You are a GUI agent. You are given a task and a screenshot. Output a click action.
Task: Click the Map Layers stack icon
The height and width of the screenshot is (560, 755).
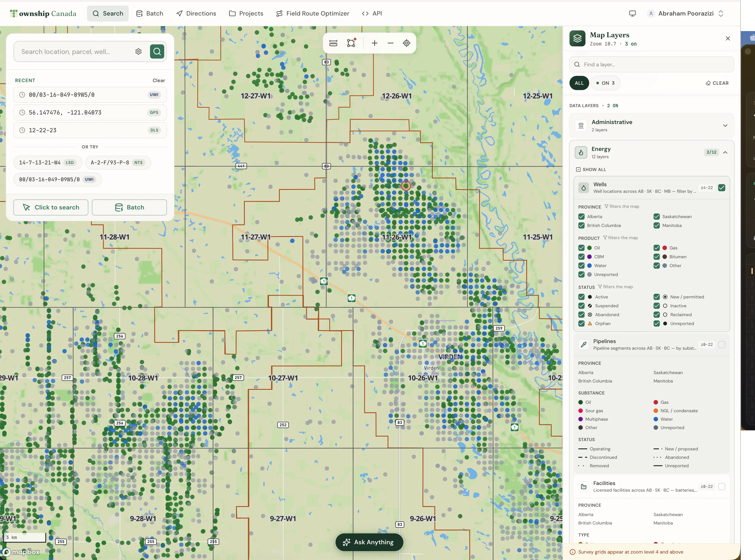[577, 39]
